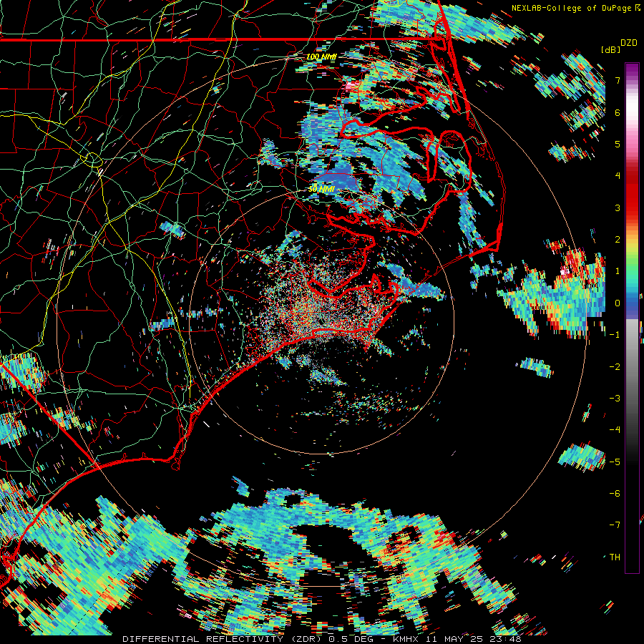Pick the -4 value on the scale

click(615, 430)
